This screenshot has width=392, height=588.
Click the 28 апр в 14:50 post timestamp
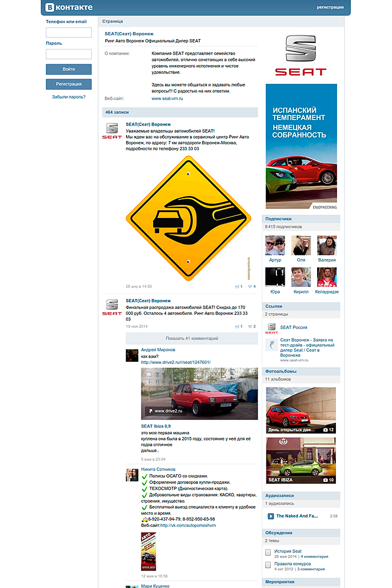pos(139,286)
